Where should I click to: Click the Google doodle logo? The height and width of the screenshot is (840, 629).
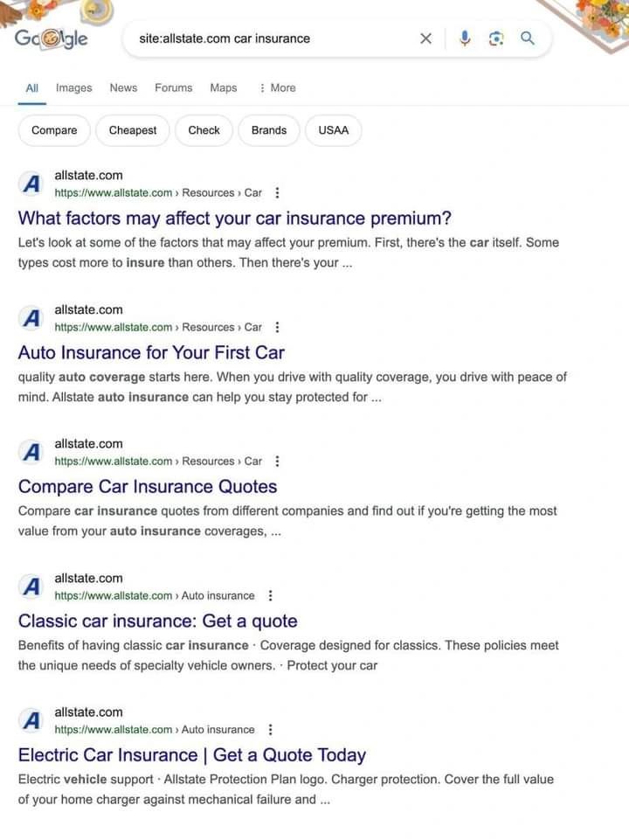pos(52,38)
